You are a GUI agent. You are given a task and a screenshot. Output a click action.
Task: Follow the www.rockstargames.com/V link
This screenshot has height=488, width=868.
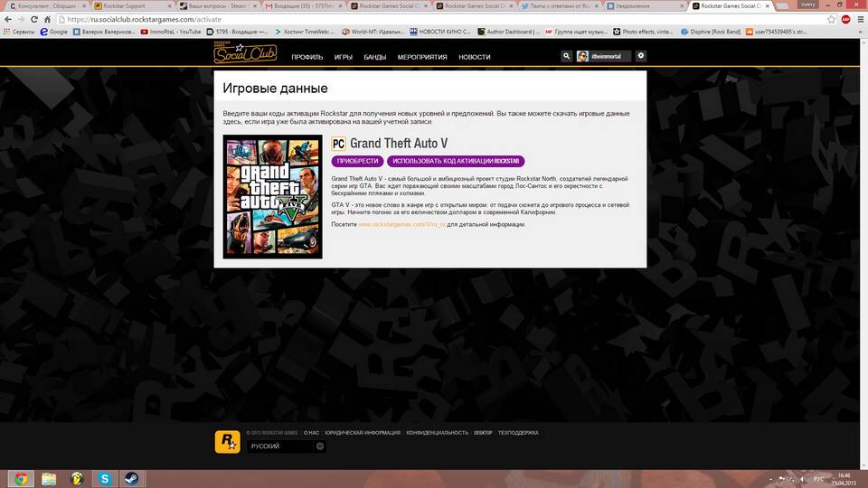pyautogui.click(x=401, y=224)
